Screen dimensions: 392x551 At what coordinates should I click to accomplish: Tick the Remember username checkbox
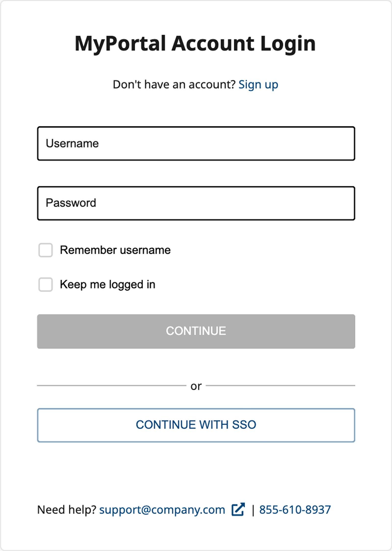pos(46,250)
